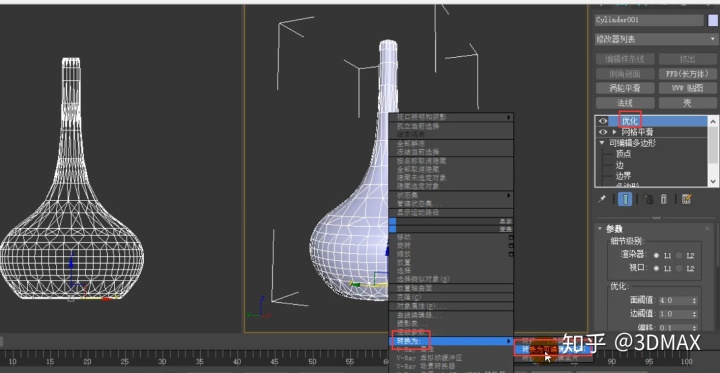The image size is (720, 373).
Task: Select 视口 L2 radio button
Action: tap(679, 268)
